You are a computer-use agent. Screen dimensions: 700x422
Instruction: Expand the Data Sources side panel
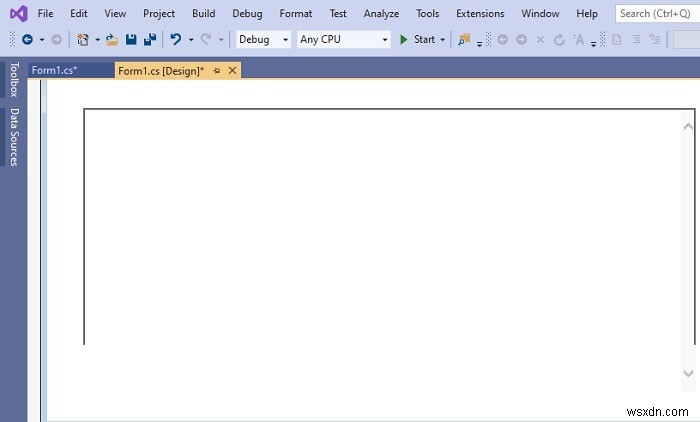(x=14, y=137)
